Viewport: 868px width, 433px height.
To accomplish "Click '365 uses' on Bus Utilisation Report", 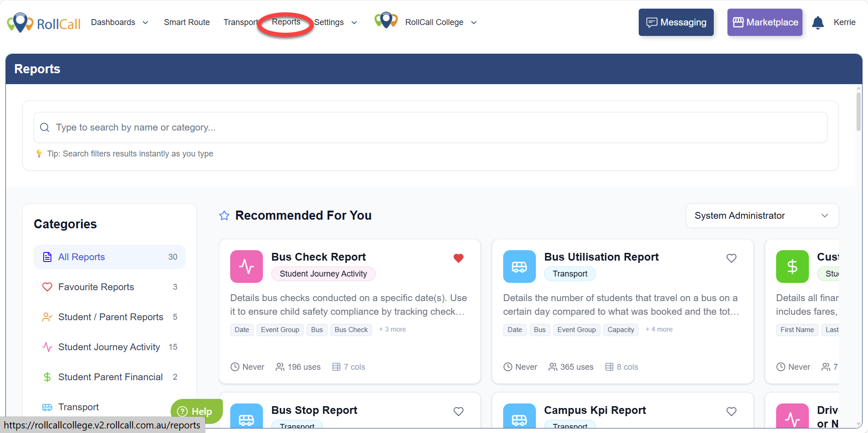I will [571, 367].
